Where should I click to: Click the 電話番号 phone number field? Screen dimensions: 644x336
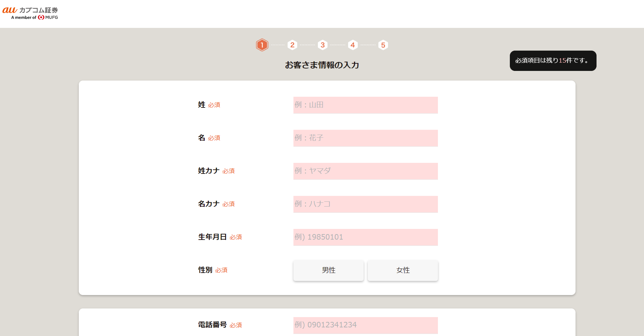coord(365,325)
